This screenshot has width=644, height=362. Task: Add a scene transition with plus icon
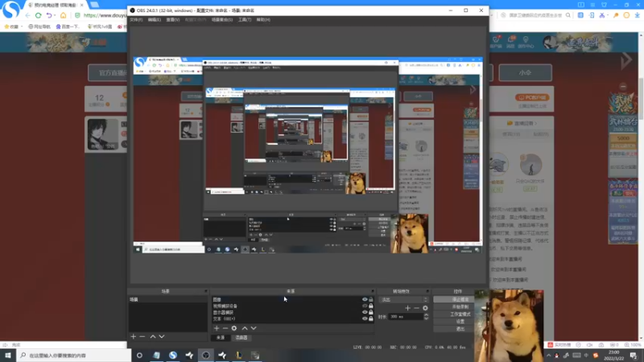pos(407,308)
